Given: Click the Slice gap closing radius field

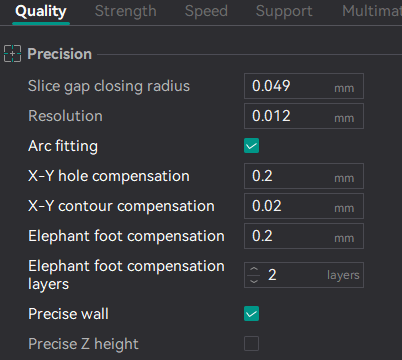Looking at the screenshot, I should 304,86.
